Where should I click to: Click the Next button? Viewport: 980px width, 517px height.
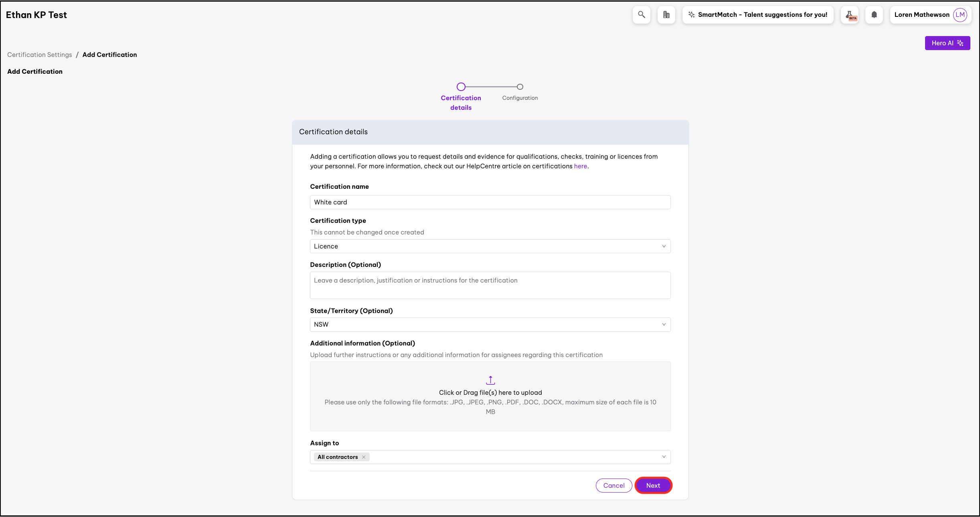(653, 485)
